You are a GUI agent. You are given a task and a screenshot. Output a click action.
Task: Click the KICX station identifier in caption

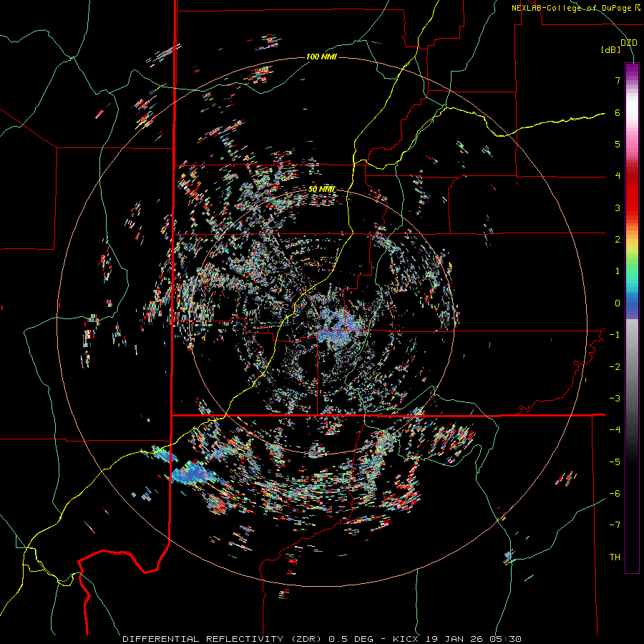coord(406,639)
